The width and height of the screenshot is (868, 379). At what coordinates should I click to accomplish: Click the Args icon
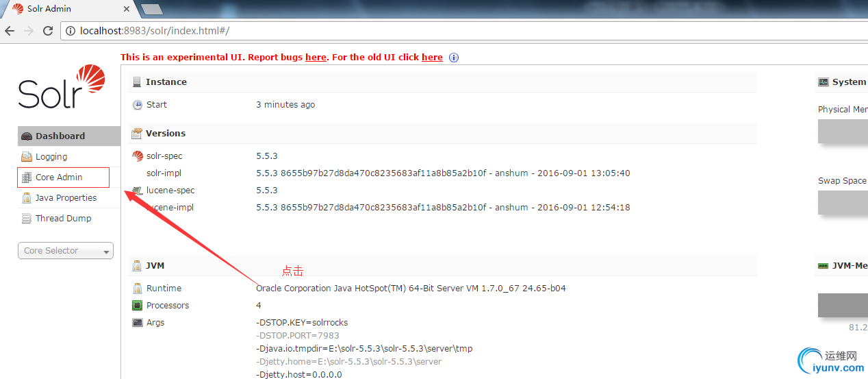click(138, 323)
